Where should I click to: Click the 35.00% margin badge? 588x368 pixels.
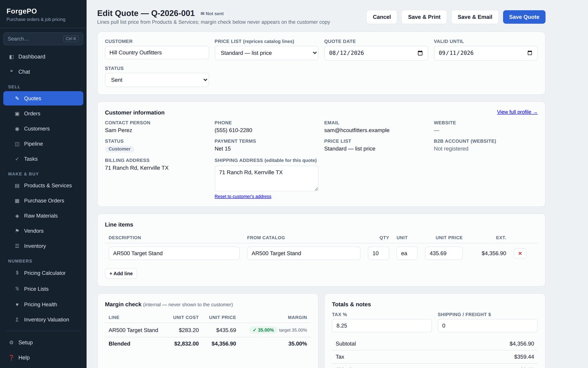263,330
